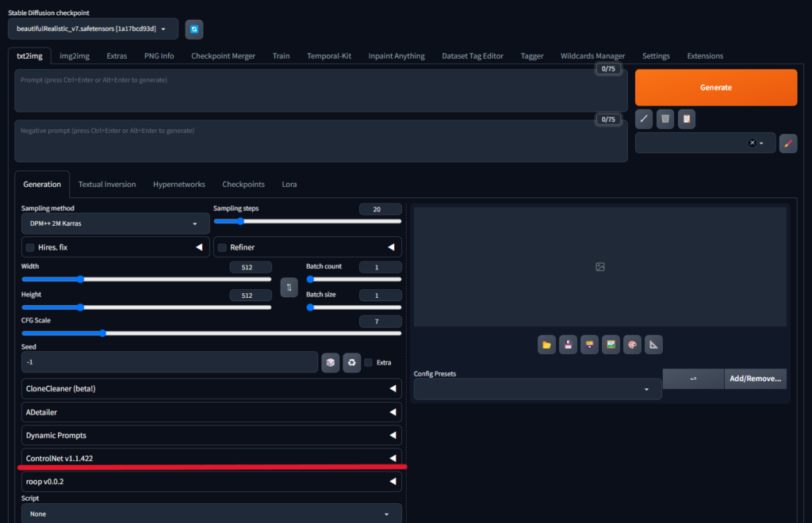Expand the roop v0.0.2 panel
812x523 pixels.
coord(211,482)
